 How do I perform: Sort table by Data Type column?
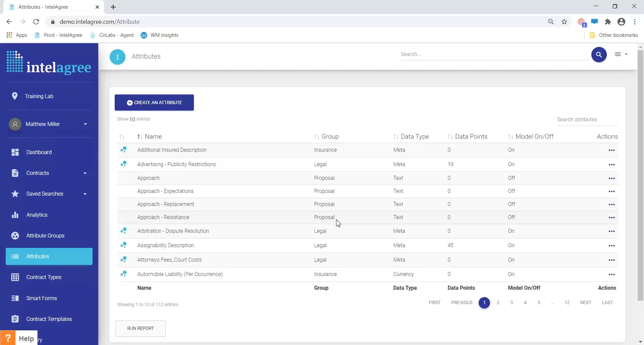[411, 137]
